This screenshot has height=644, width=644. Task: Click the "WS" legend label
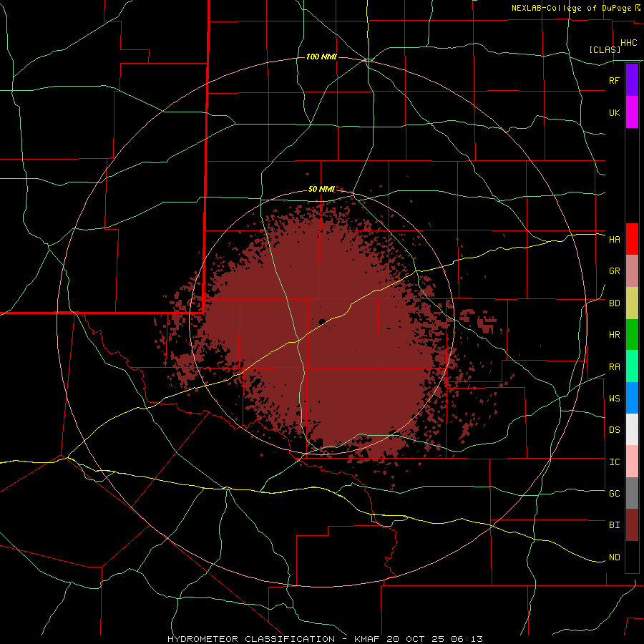614,399
